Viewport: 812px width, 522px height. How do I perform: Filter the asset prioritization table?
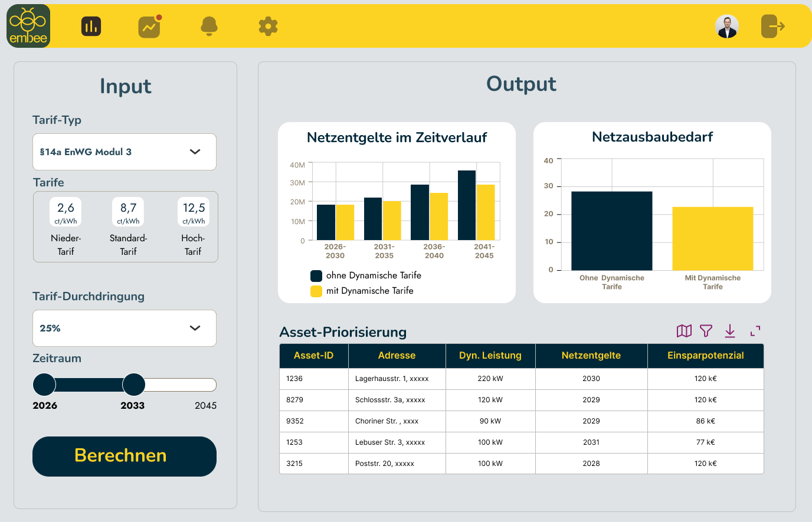tap(706, 331)
